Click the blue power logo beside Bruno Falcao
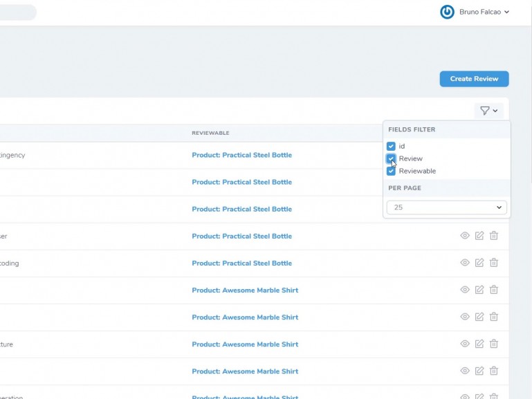The image size is (532, 399). pyautogui.click(x=447, y=12)
